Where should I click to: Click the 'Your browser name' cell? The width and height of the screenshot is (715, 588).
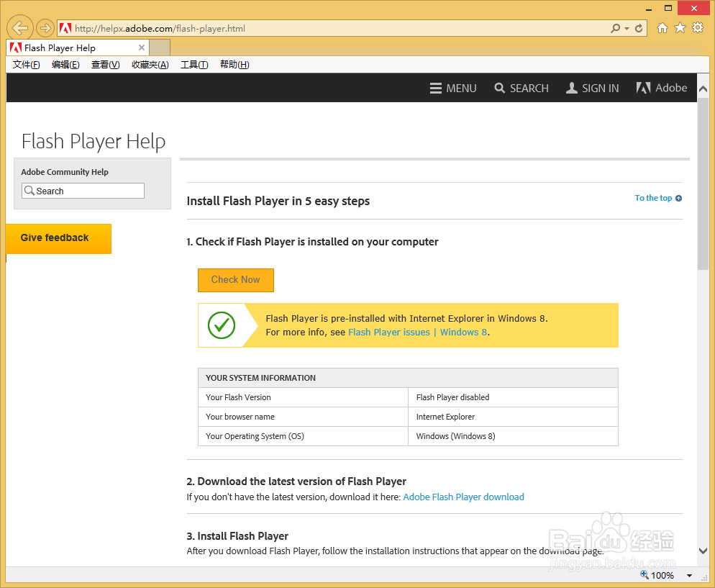(x=304, y=417)
